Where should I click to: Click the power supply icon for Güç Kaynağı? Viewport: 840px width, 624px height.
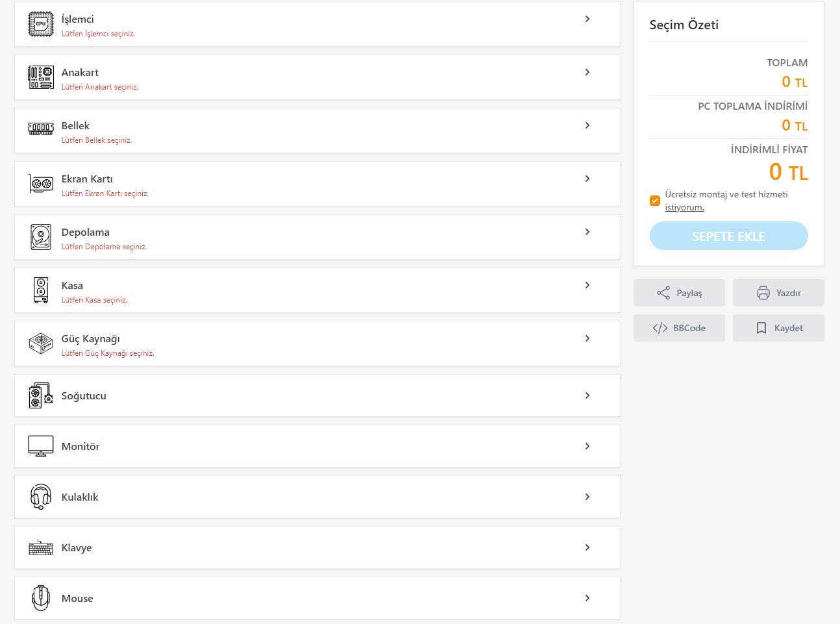click(x=41, y=343)
